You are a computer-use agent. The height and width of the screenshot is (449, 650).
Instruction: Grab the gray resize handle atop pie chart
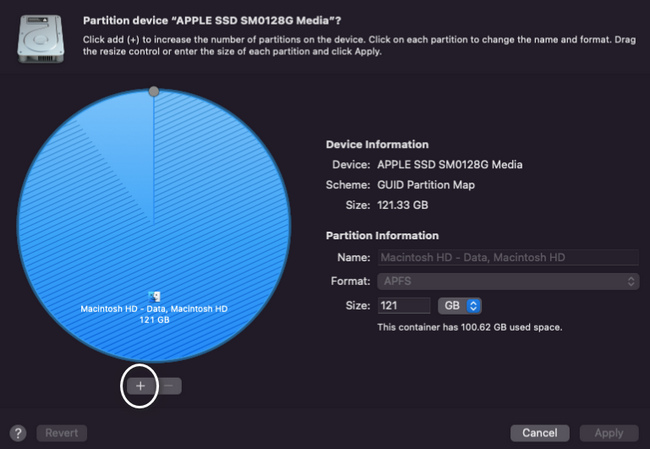[154, 91]
